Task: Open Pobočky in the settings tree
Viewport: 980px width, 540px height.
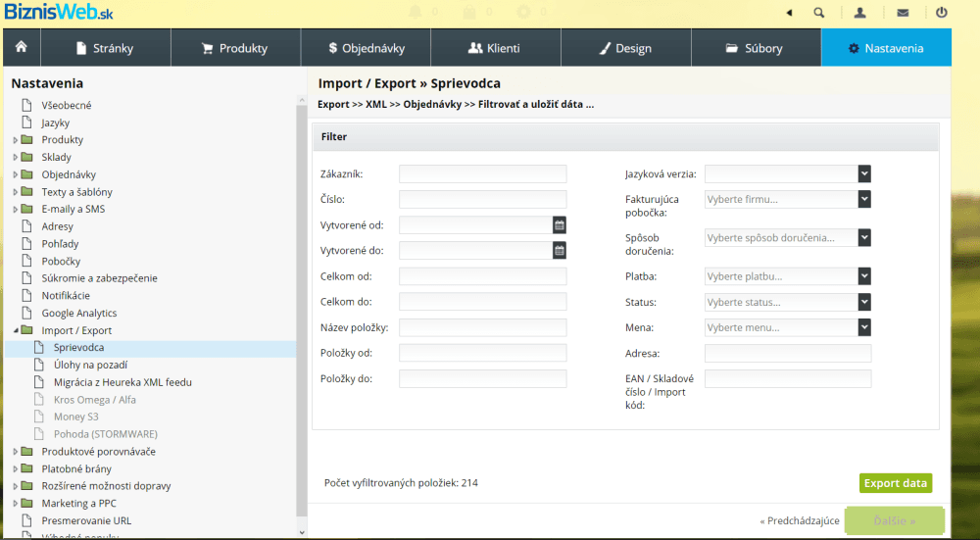Action: click(x=61, y=262)
